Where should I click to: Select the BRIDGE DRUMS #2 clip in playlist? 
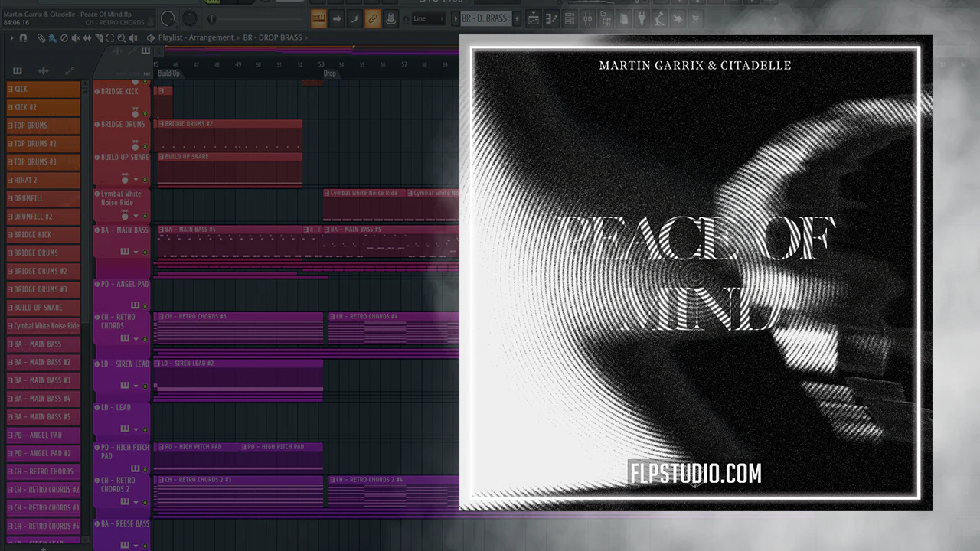click(x=229, y=135)
